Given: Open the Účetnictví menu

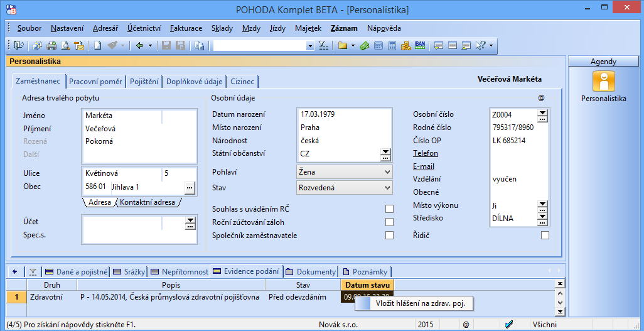Looking at the screenshot, I should click(144, 28).
